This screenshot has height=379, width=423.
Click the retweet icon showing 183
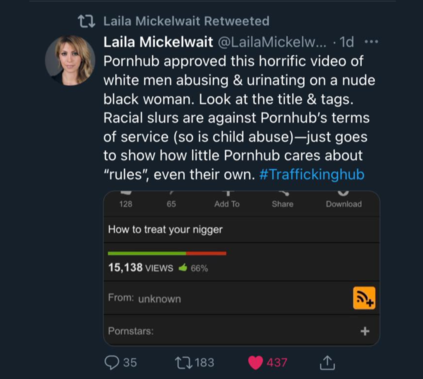[x=184, y=362]
